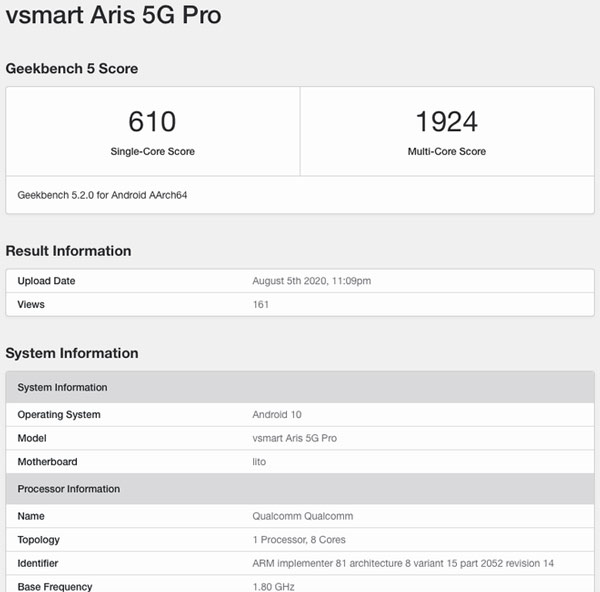Click the 'ARM implementer 81 architecture 8' identifier value
The width and height of the screenshot is (600, 592).
coord(403,563)
